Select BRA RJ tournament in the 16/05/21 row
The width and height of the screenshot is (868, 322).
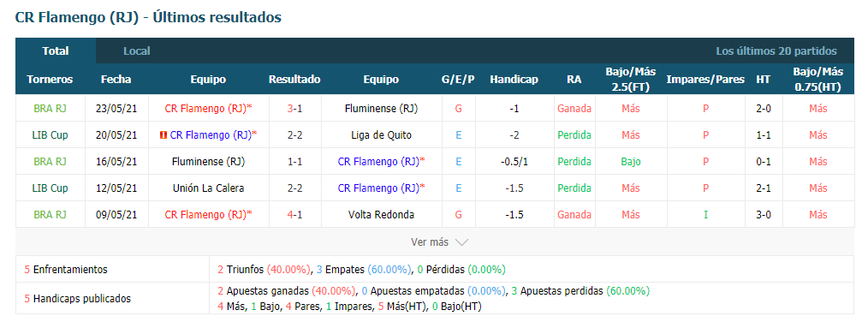click(50, 161)
